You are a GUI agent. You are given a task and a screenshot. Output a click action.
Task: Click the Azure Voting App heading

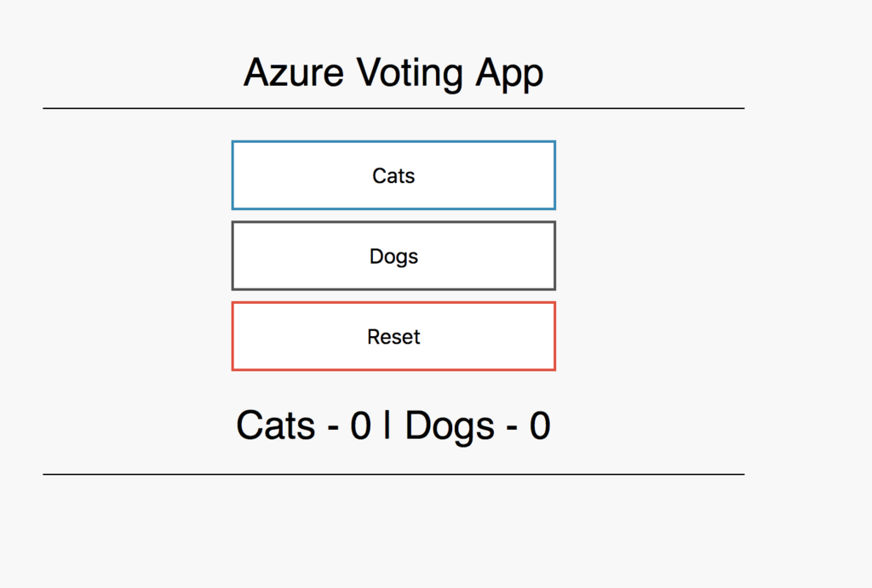pos(393,73)
